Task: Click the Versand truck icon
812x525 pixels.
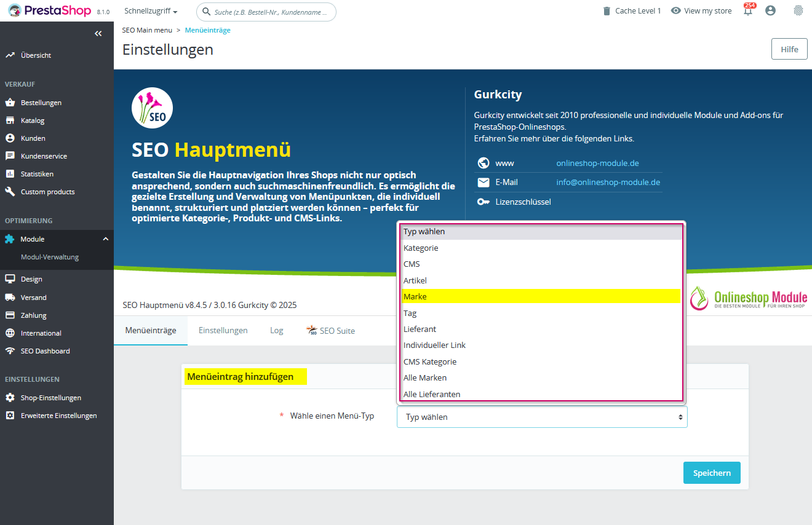Action: 10,298
